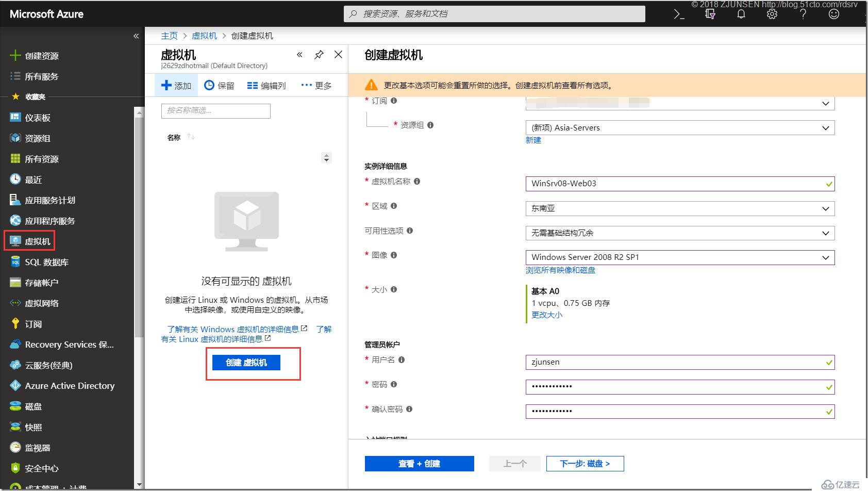Open 应用服务计划 in the sidebar

tap(43, 200)
